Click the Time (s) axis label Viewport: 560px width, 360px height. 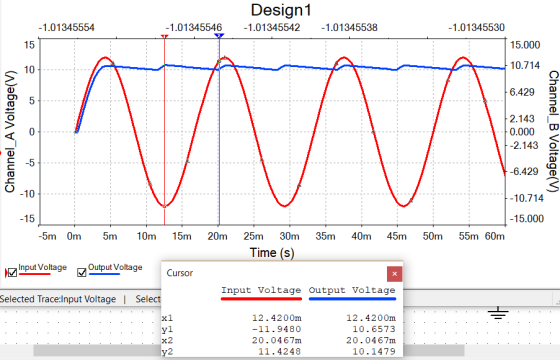[x=272, y=253]
